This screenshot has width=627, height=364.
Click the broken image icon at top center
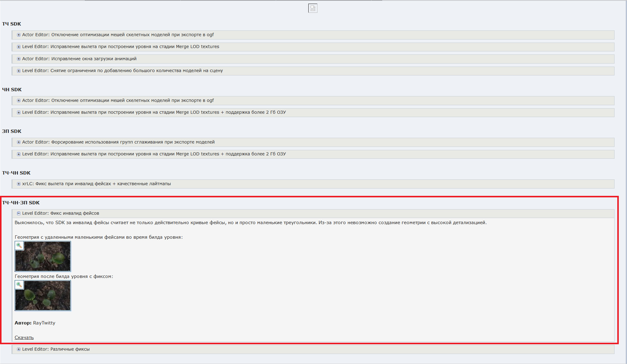click(313, 8)
